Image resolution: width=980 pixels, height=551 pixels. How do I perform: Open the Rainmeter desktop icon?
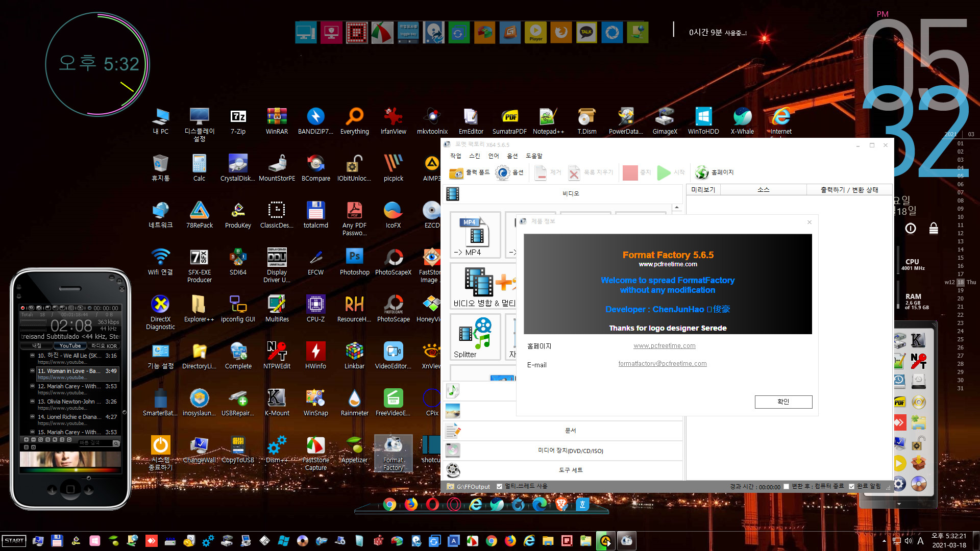click(x=355, y=403)
